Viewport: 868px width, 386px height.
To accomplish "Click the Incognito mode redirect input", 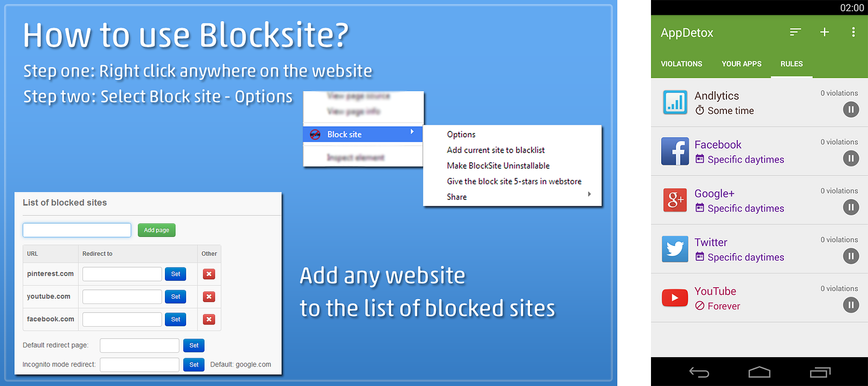I will tap(139, 364).
